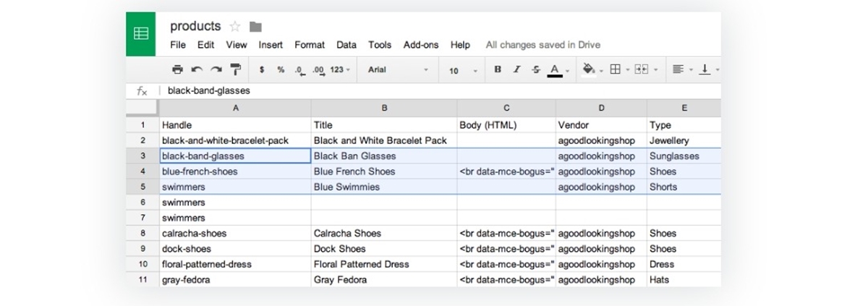Star the products spreadsheet

(234, 27)
